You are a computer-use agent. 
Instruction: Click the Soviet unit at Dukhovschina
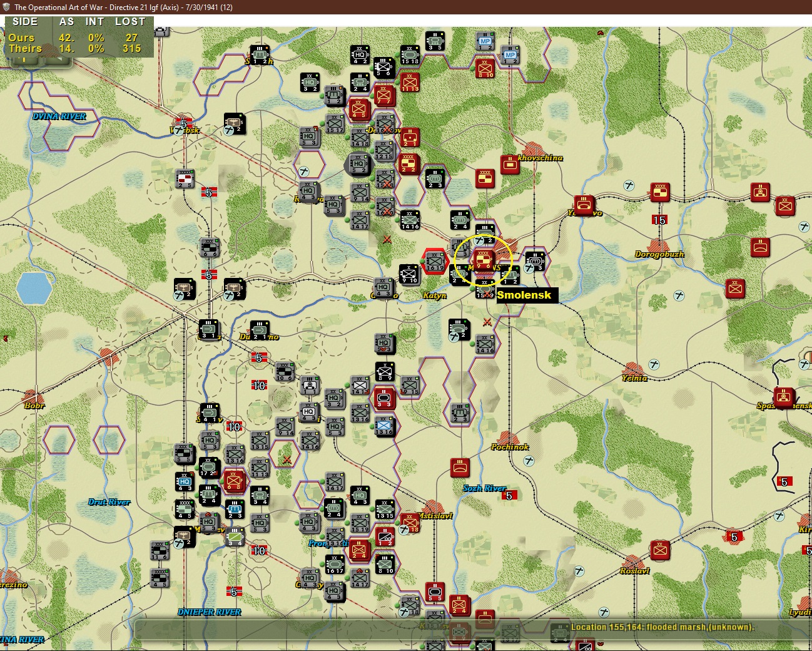pos(510,165)
